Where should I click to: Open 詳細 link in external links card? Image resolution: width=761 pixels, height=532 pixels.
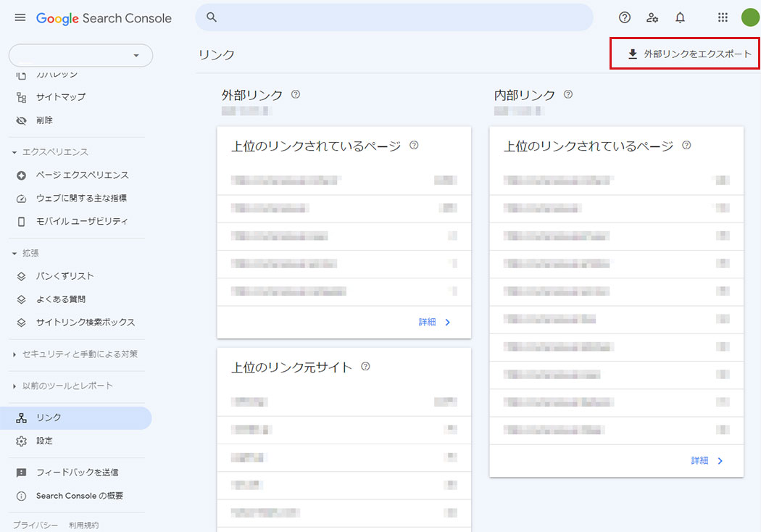435,322
